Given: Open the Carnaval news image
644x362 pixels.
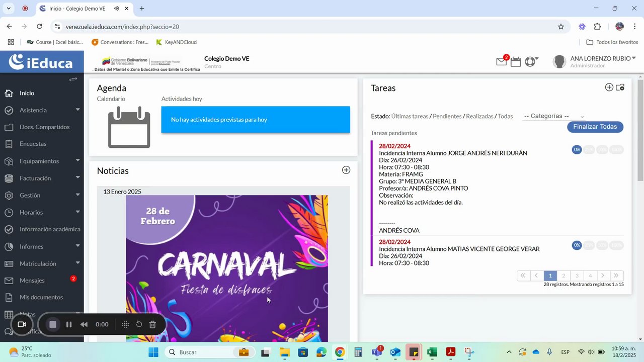Looking at the screenshot, I should 227,268.
